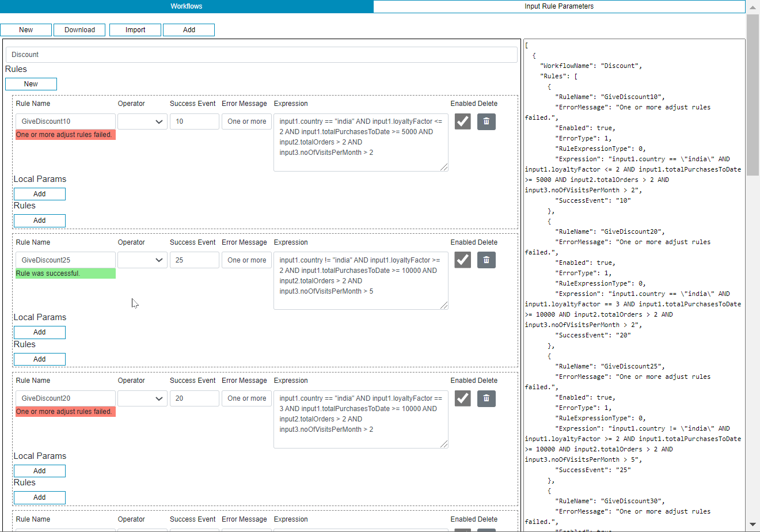The image size is (760, 532).
Task: Click the GiveDiscount10 expression text area
Action: click(361, 142)
